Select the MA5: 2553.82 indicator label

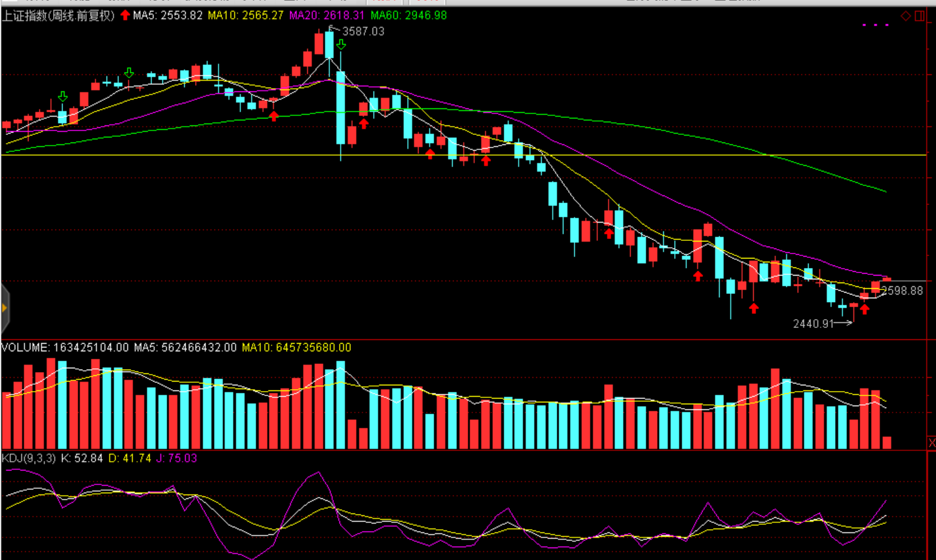[167, 16]
